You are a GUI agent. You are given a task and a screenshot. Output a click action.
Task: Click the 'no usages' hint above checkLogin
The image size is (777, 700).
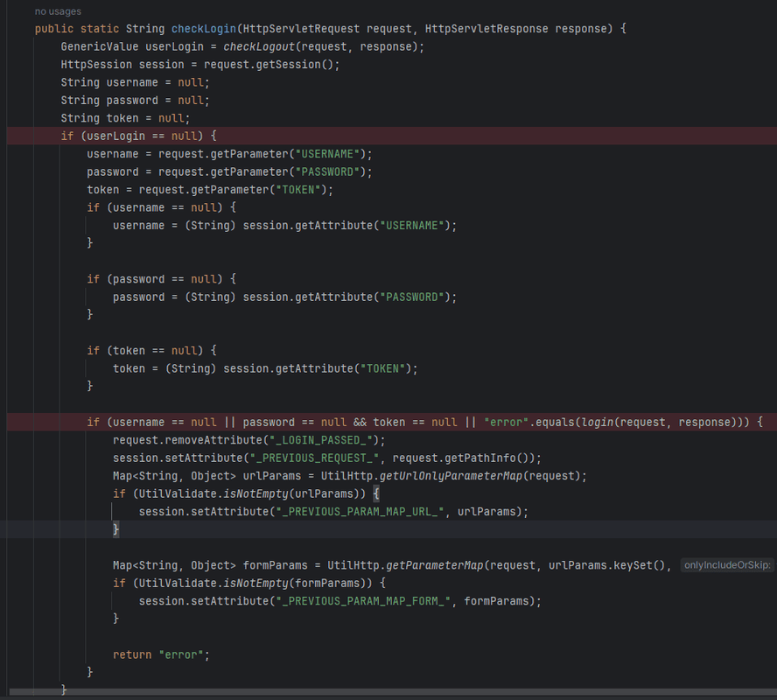click(58, 11)
